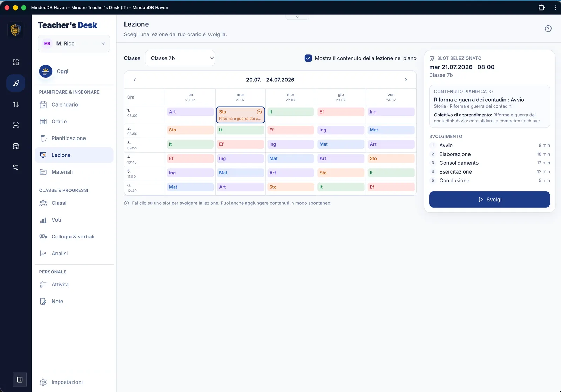The width and height of the screenshot is (561, 392).
Task: Go to next week with right chevron
Action: click(x=406, y=80)
